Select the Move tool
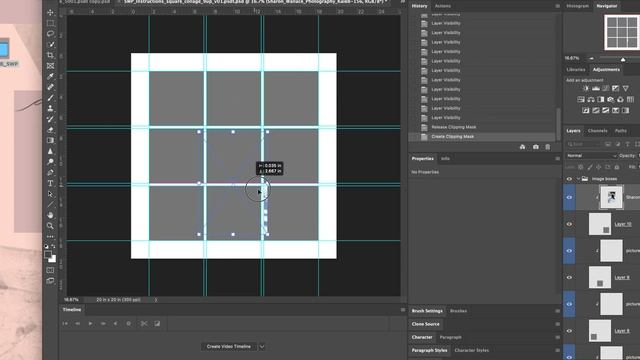Image resolution: width=640 pixels, height=360 pixels. pyautogui.click(x=50, y=13)
